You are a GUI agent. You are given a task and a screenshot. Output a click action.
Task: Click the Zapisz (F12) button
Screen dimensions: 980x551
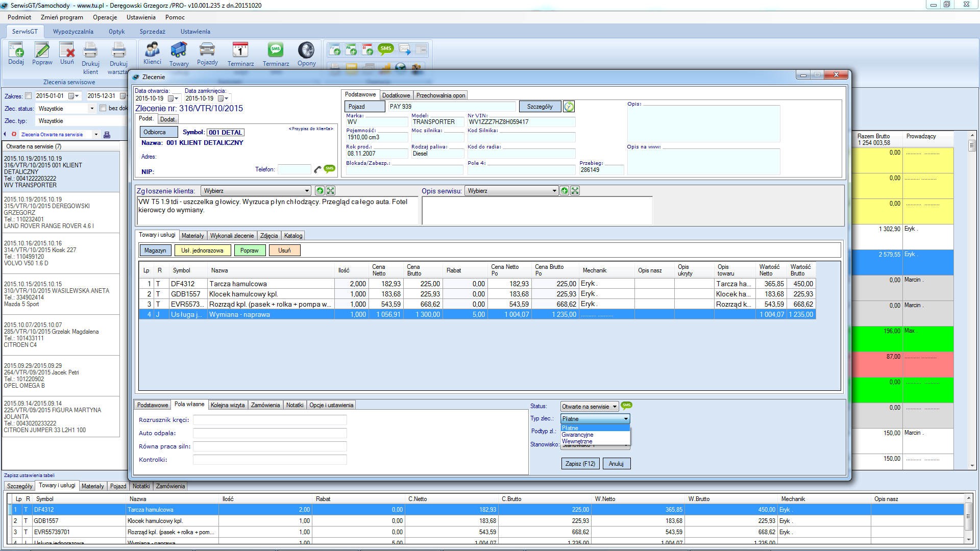(x=580, y=464)
